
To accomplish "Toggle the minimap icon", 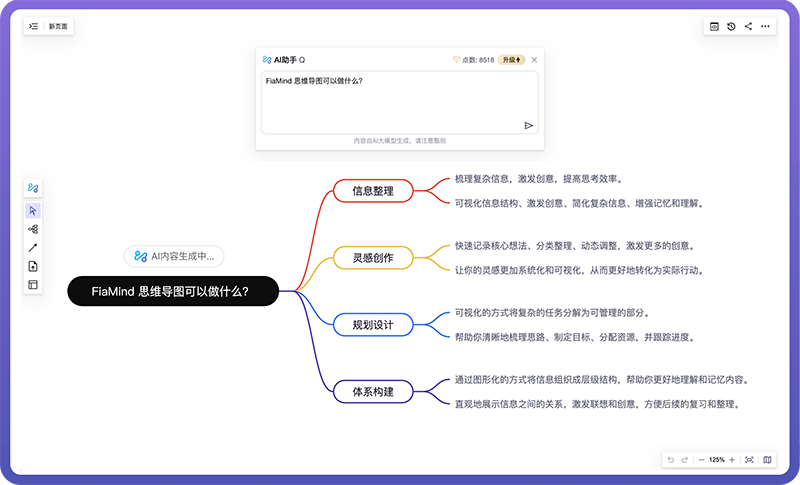I will coord(767,460).
